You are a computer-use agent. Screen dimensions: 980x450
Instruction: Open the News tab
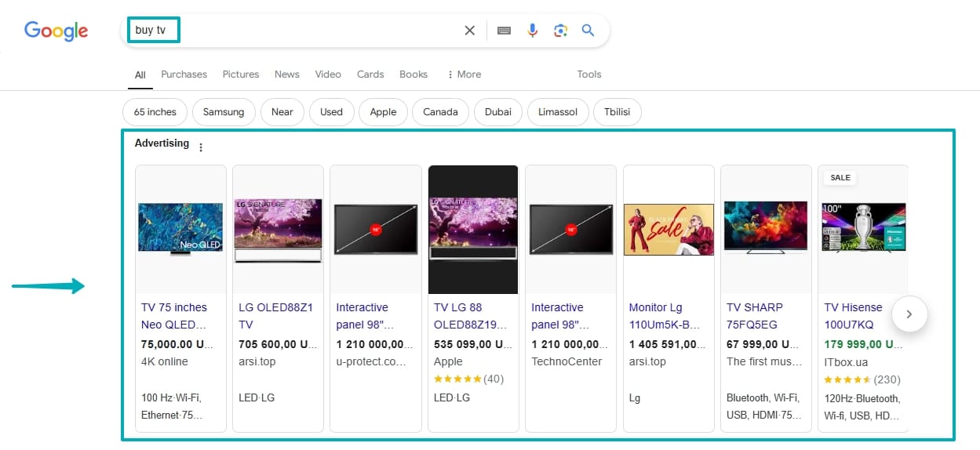tap(287, 74)
